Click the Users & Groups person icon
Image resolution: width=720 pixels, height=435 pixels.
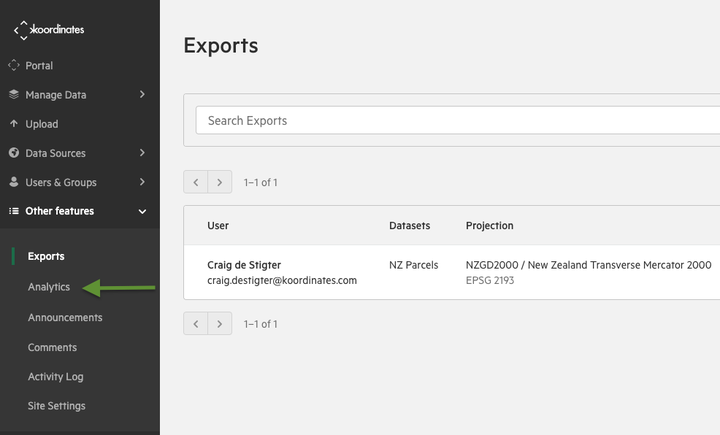point(14,182)
